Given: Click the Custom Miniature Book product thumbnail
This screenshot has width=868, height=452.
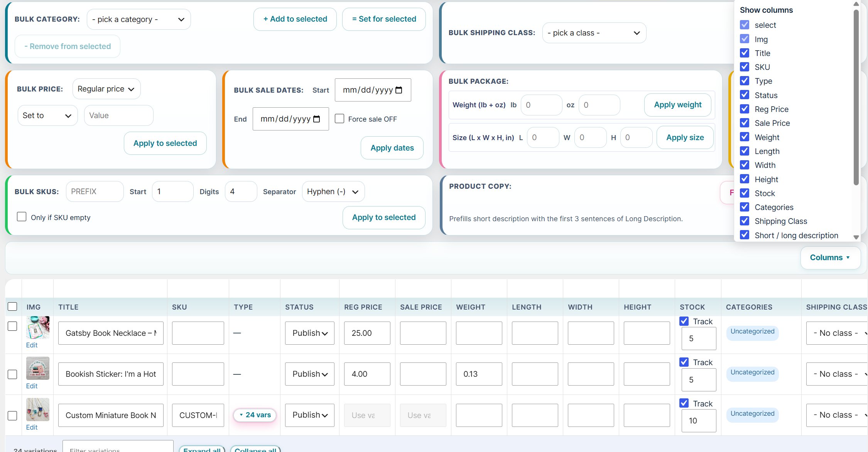Looking at the screenshot, I should tap(38, 410).
